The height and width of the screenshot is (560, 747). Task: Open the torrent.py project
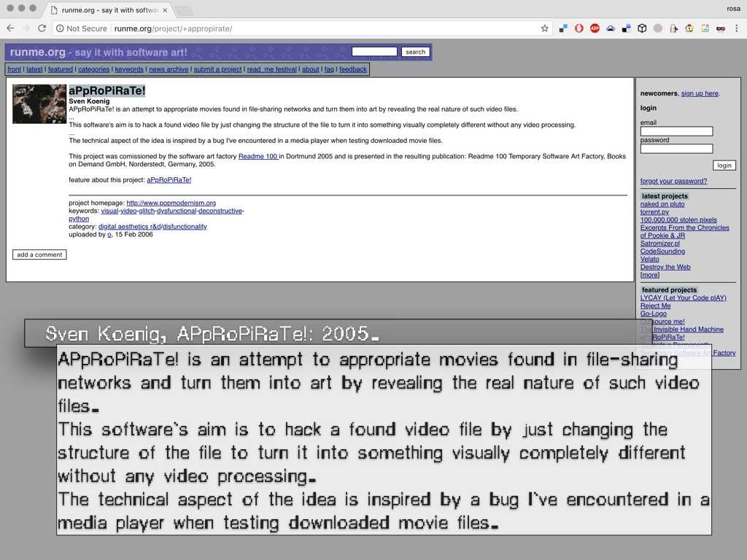click(x=654, y=212)
